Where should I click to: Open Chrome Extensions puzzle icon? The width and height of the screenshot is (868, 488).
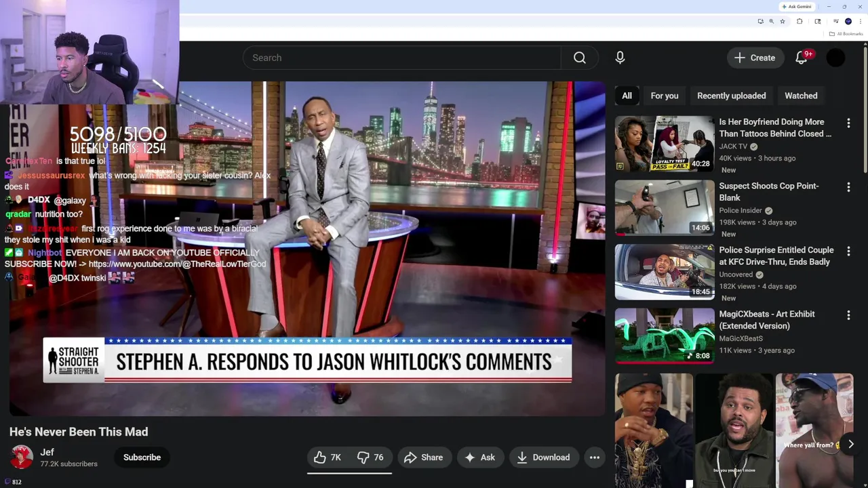coord(800,22)
